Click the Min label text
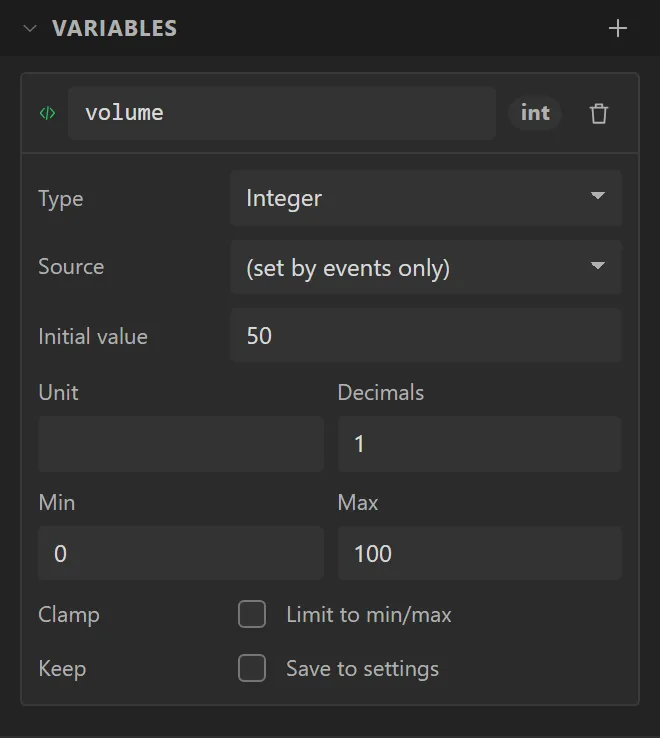This screenshot has width=660, height=738. pyautogui.click(x=56, y=503)
